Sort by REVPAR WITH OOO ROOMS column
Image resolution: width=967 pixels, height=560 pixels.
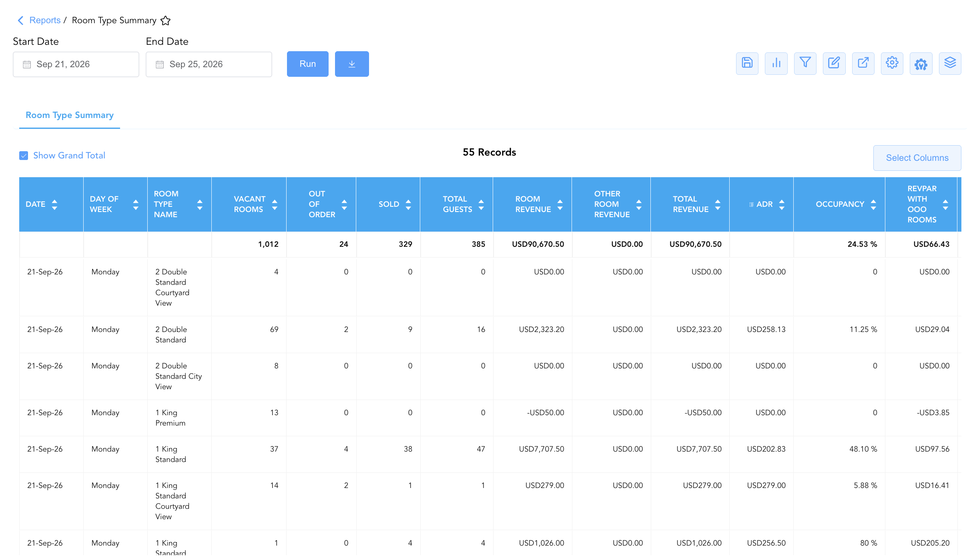coord(945,204)
